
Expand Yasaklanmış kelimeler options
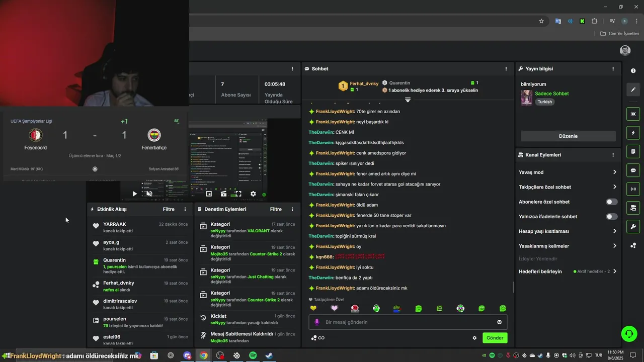pos(568,246)
